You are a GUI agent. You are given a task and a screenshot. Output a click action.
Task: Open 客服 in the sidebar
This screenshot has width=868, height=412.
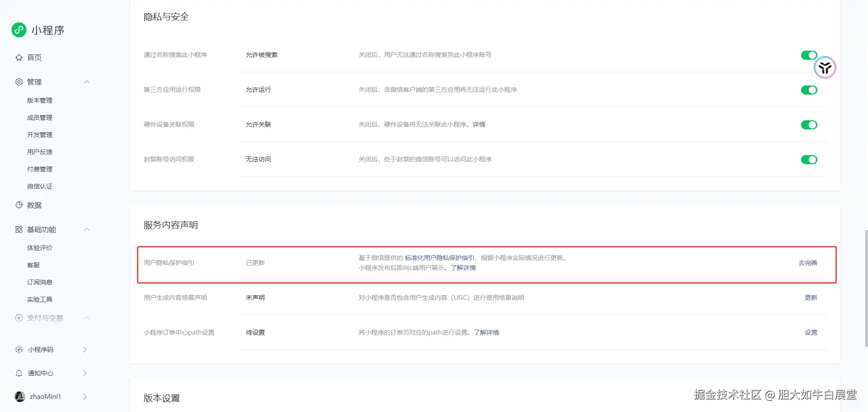(x=33, y=265)
